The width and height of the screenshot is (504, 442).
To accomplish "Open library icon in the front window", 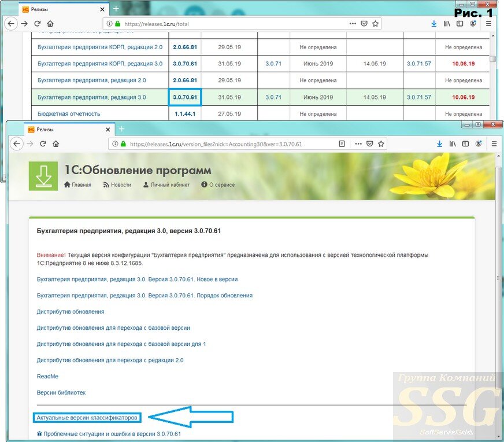I will (453, 144).
